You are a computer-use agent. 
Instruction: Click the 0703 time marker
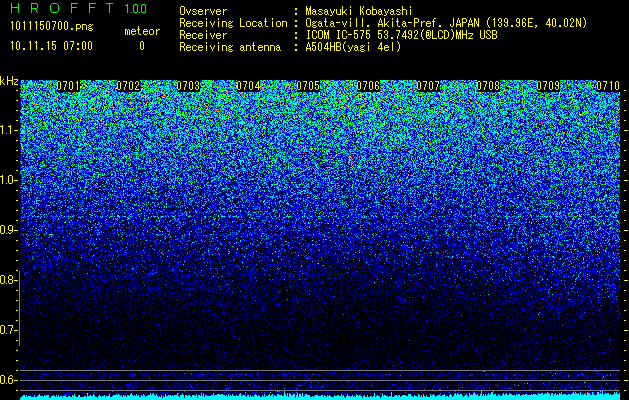(x=188, y=86)
